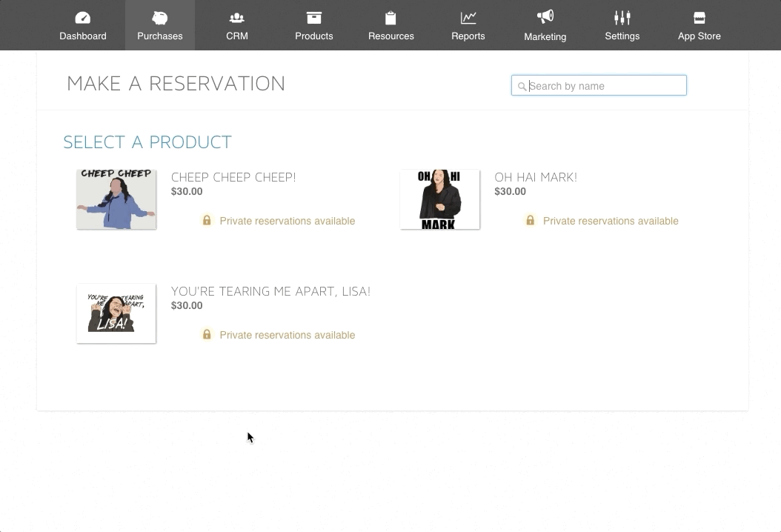Open the App Store menu label
The image size is (781, 532).
[699, 36]
